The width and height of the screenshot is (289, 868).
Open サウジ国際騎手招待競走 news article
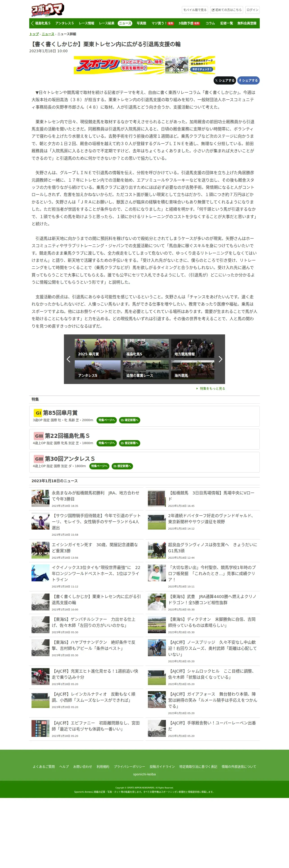coord(97,522)
